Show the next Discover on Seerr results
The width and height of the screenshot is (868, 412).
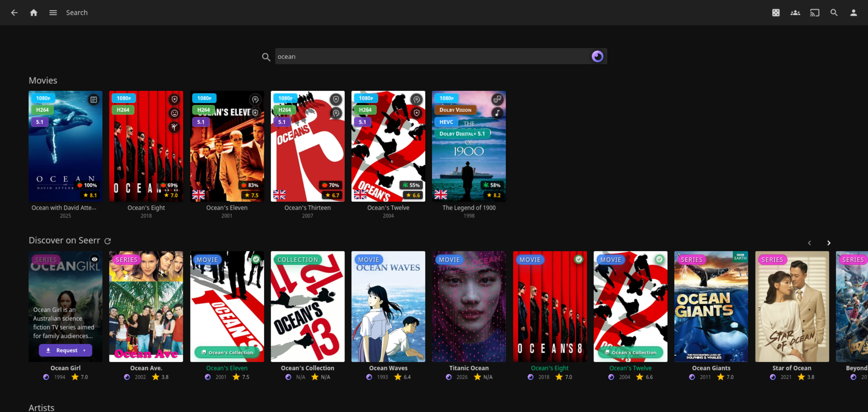tap(829, 243)
